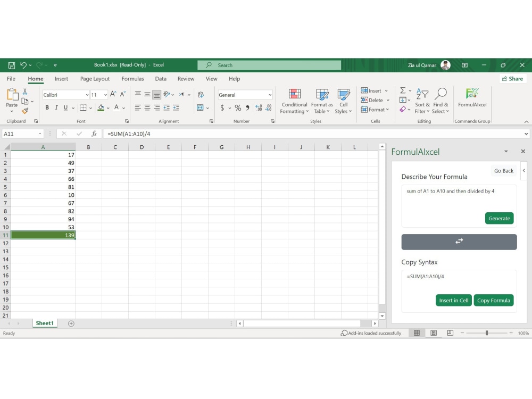Click the Decrease Decimal icon
Viewport: 532px width, 399px height.
(x=268, y=108)
